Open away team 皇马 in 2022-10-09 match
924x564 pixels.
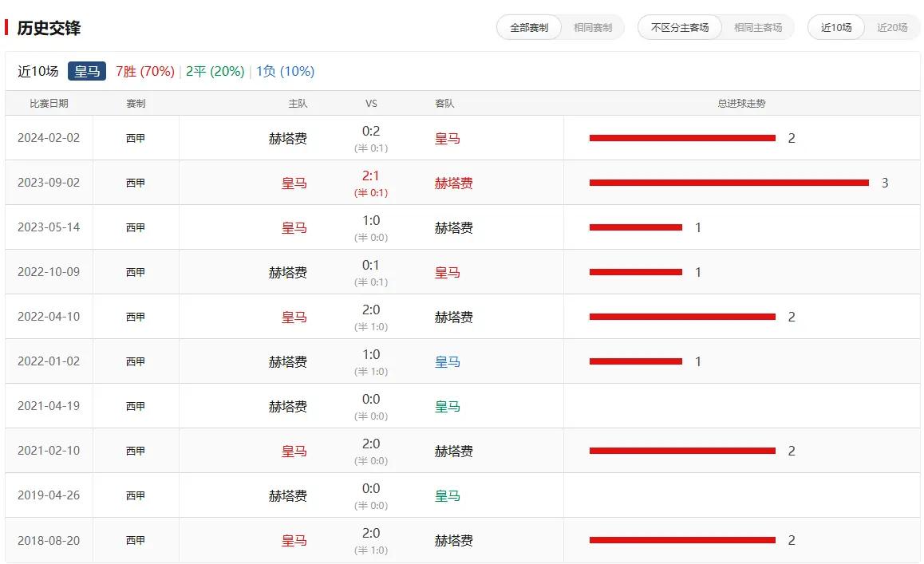tap(448, 273)
